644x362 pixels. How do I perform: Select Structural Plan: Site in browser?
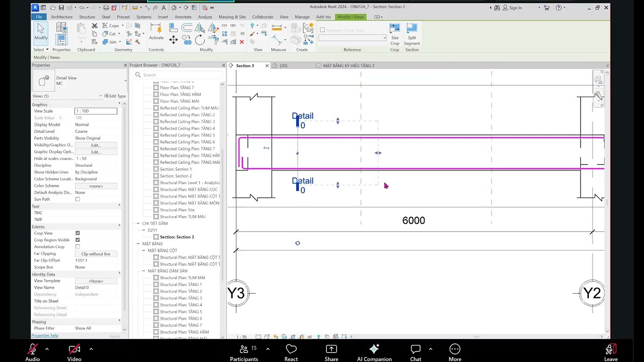click(x=177, y=210)
